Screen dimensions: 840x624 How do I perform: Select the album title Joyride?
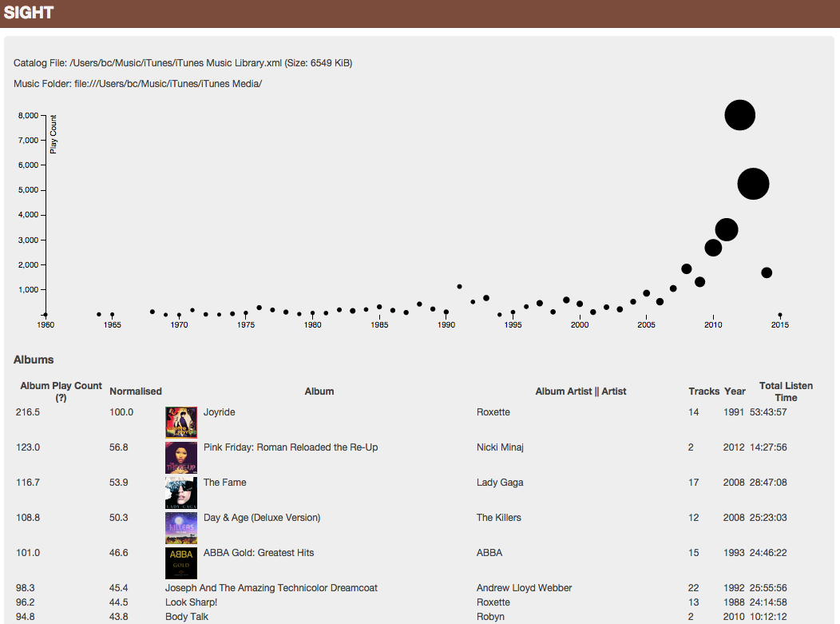(219, 412)
